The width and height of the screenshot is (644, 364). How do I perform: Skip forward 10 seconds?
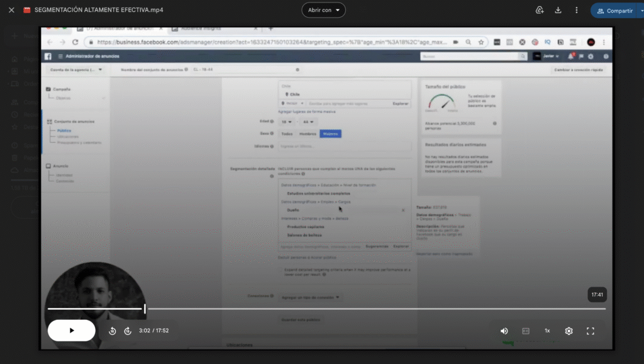(x=128, y=331)
